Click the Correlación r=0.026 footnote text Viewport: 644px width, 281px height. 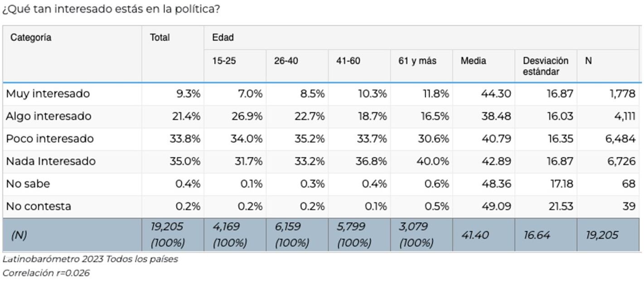(x=46, y=273)
